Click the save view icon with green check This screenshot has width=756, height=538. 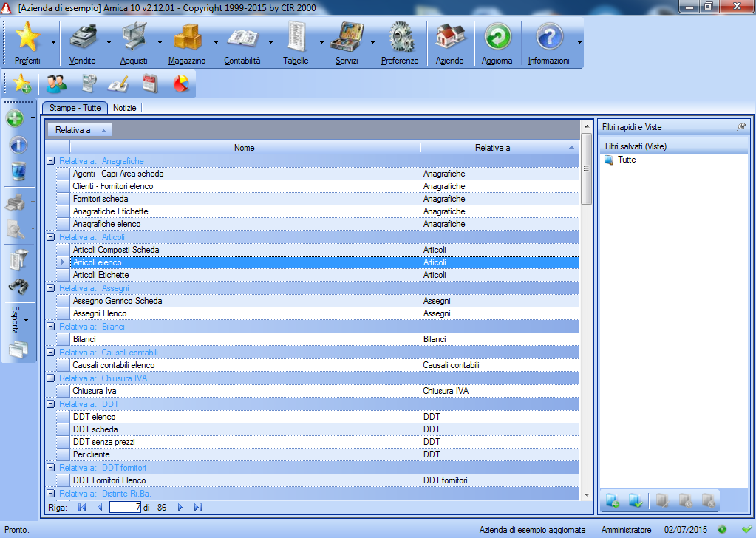pyautogui.click(x=636, y=501)
